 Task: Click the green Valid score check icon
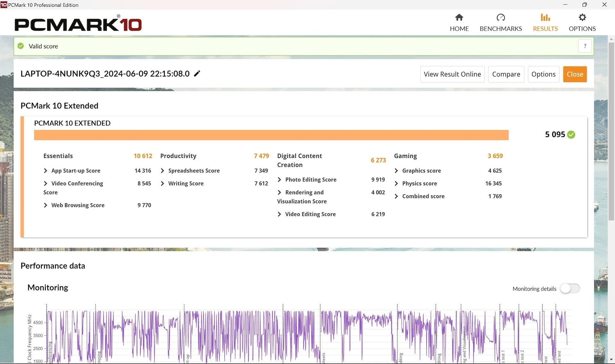tap(21, 46)
